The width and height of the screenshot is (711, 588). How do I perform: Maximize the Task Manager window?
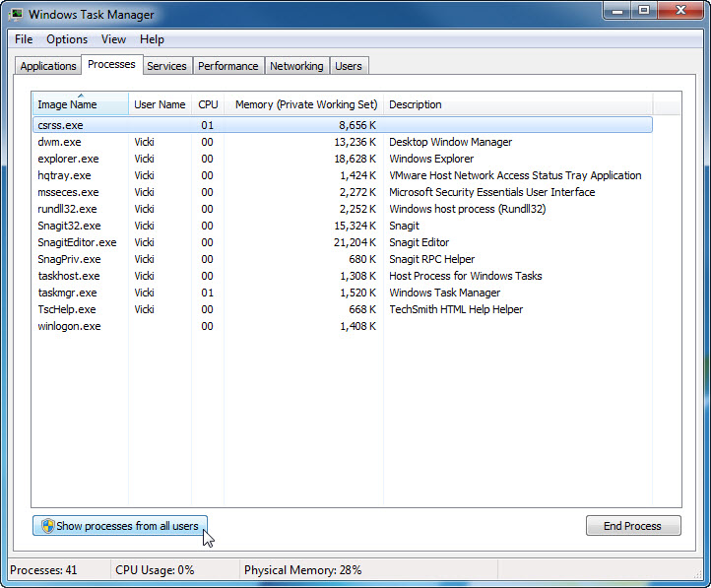644,10
